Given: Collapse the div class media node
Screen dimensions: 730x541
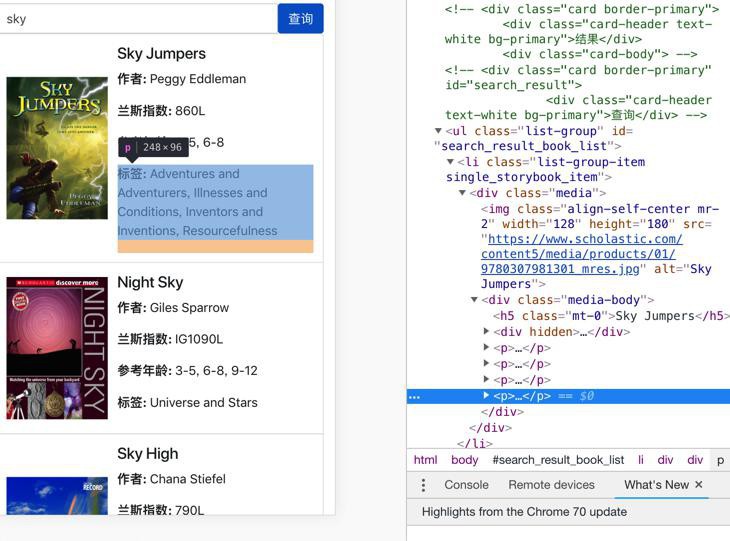Looking at the screenshot, I should [462, 192].
